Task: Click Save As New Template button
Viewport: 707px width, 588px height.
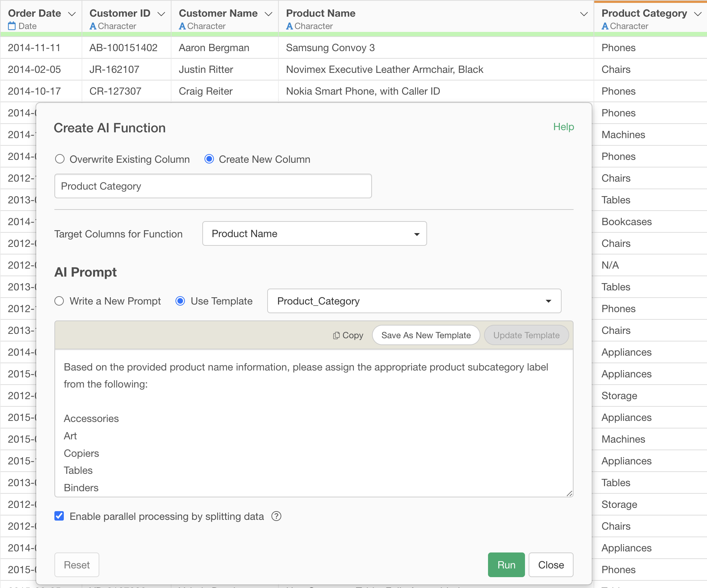Action: click(426, 335)
